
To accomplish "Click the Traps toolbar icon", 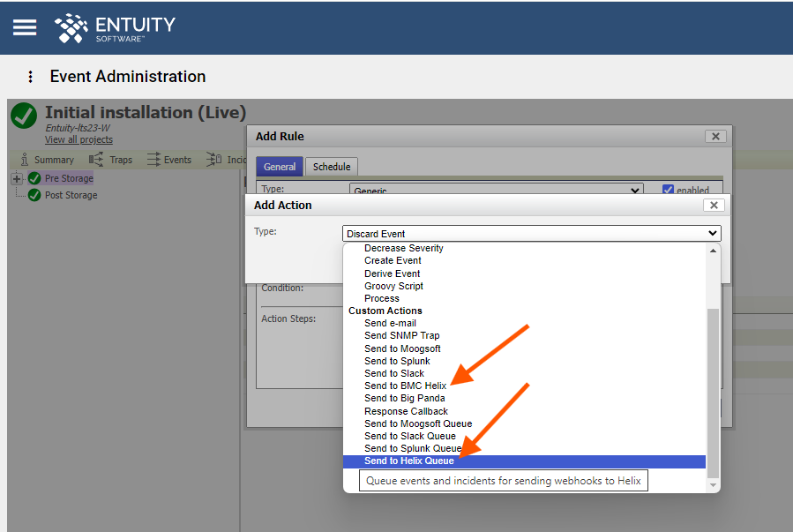I will pos(96,160).
